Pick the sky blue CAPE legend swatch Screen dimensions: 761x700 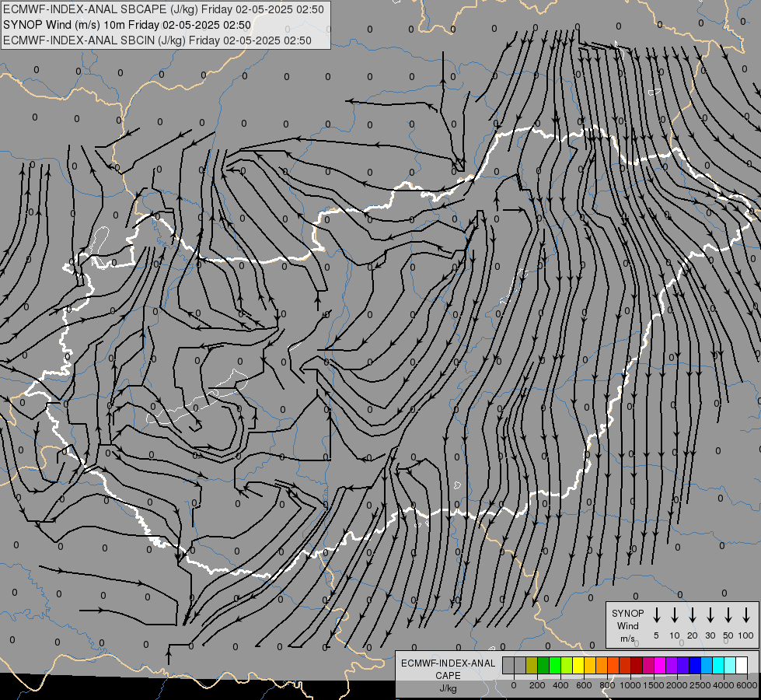point(706,665)
